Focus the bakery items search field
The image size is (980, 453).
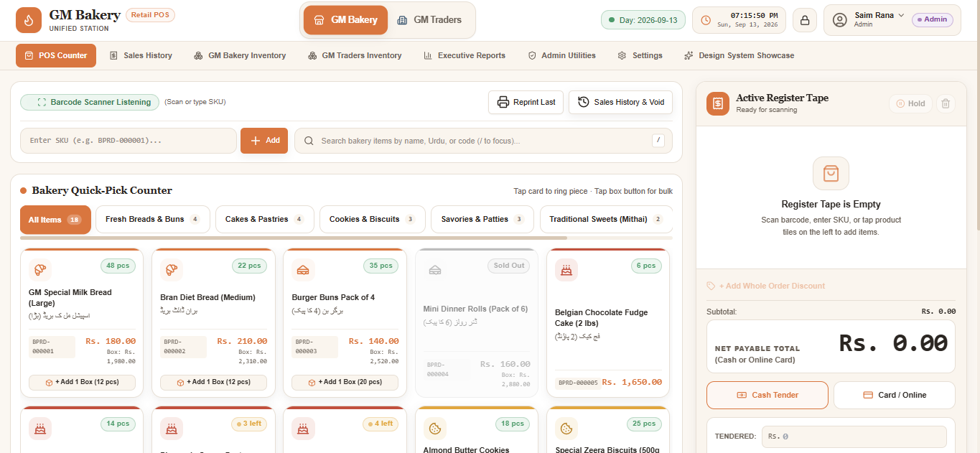pyautogui.click(x=483, y=141)
